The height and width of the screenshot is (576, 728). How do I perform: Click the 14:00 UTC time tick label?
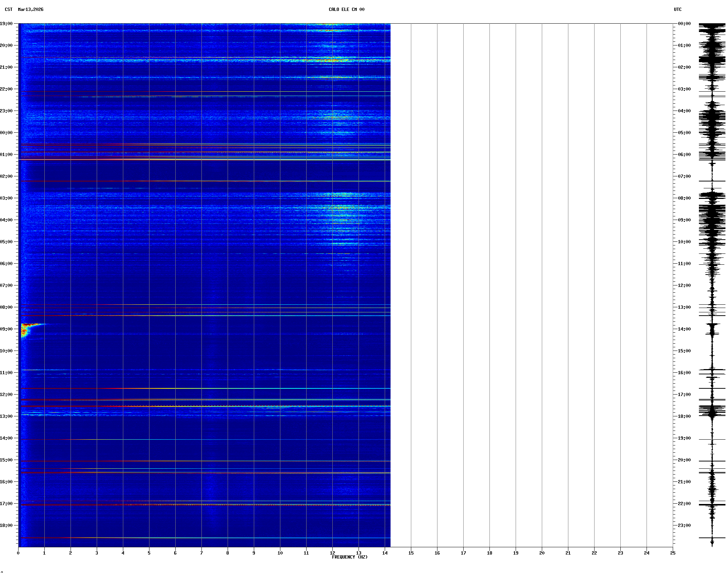tap(684, 329)
